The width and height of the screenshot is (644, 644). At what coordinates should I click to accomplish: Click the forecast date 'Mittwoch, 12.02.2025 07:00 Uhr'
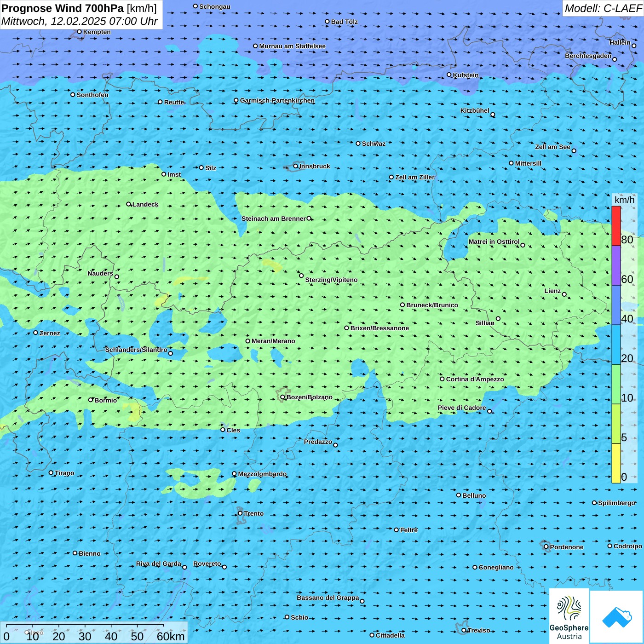pyautogui.click(x=79, y=22)
